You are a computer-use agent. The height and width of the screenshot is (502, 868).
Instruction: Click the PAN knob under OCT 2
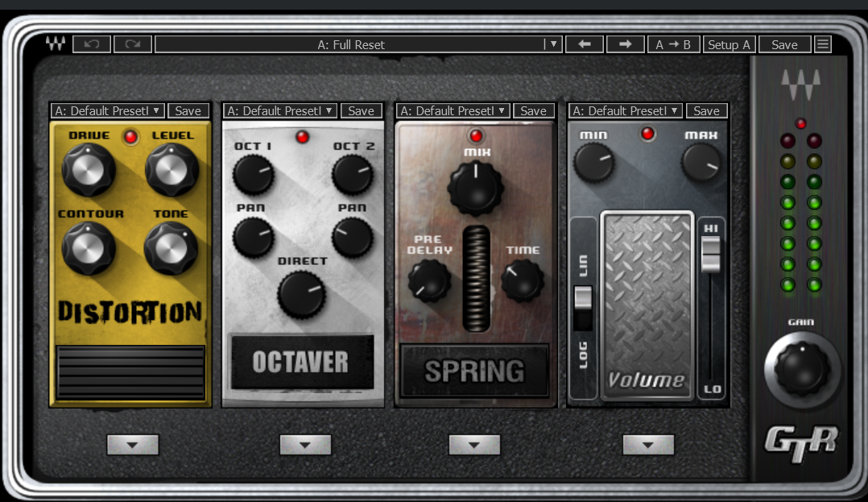pyautogui.click(x=352, y=237)
